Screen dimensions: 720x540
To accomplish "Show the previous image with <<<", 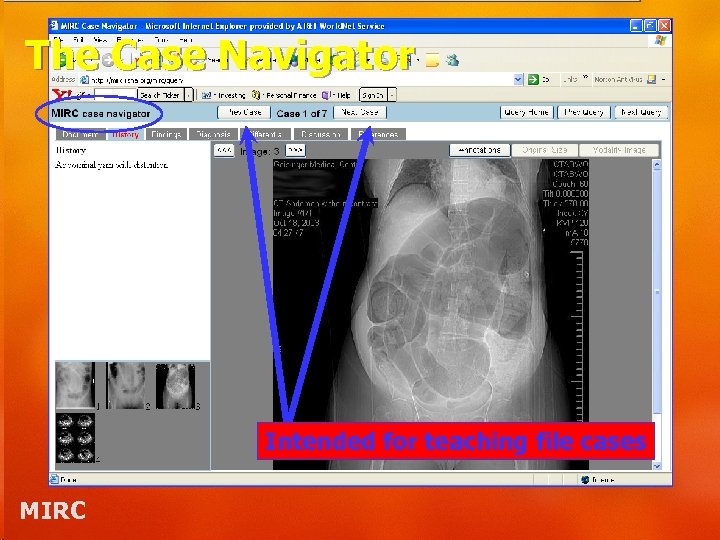I will tap(224, 151).
